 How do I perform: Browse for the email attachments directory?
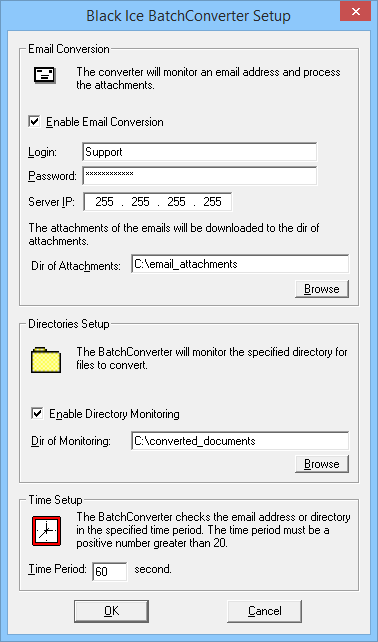pyautogui.click(x=322, y=289)
